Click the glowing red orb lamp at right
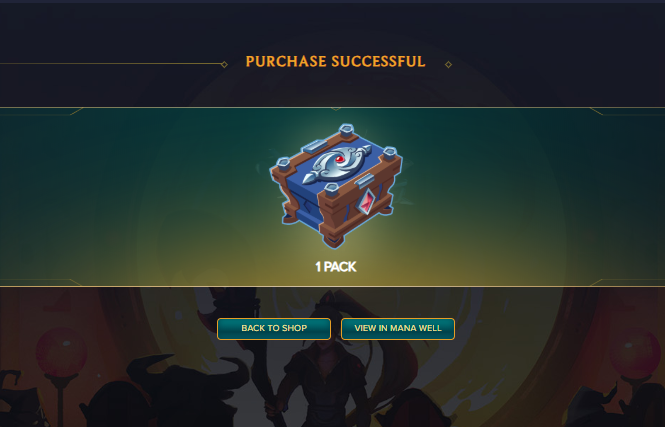Viewport: 665px width, 427px height. point(634,352)
